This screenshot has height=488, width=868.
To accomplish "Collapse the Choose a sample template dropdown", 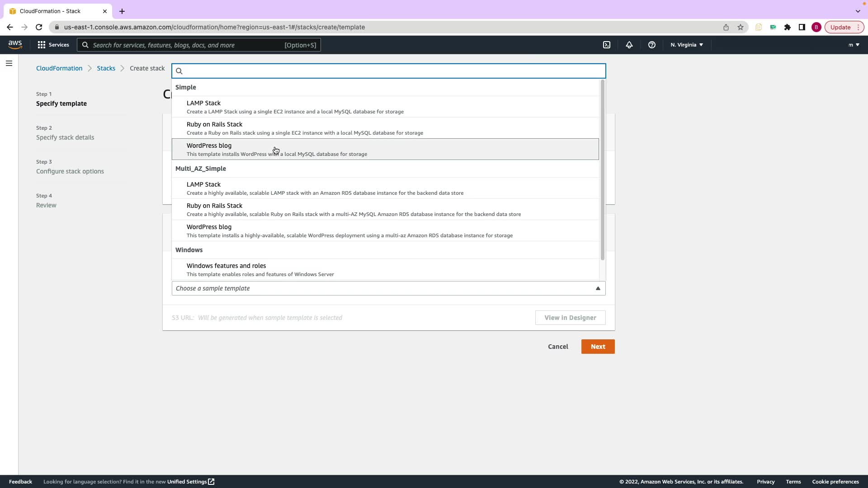I will pos(598,288).
